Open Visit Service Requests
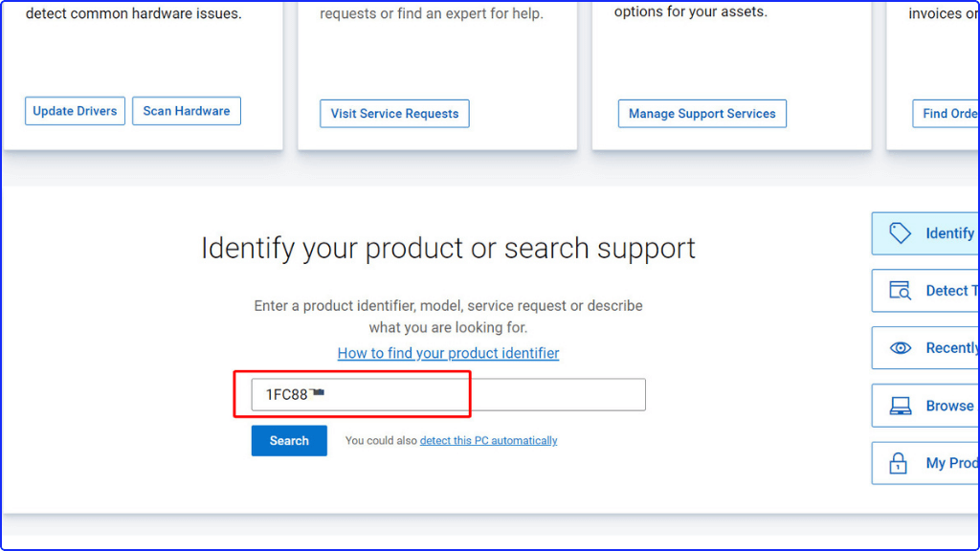980x551 pixels. [394, 113]
